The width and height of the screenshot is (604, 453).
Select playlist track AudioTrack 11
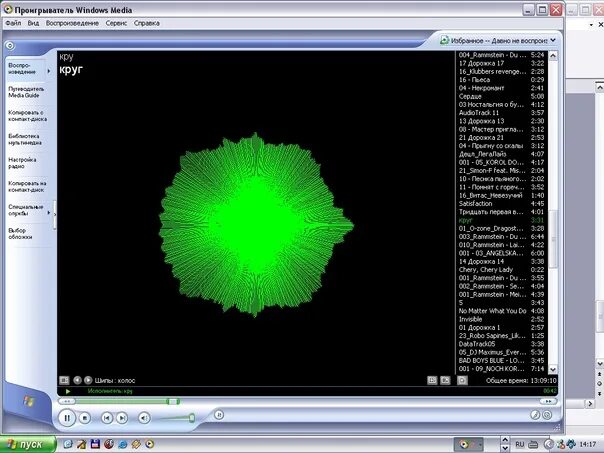[501, 113]
